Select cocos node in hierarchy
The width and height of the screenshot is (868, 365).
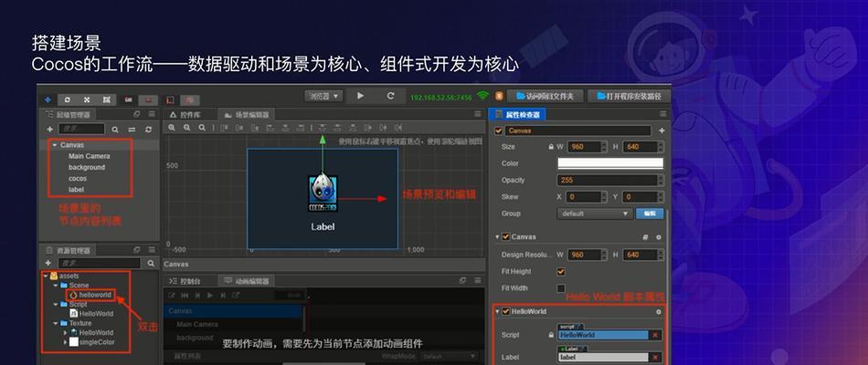(x=78, y=179)
